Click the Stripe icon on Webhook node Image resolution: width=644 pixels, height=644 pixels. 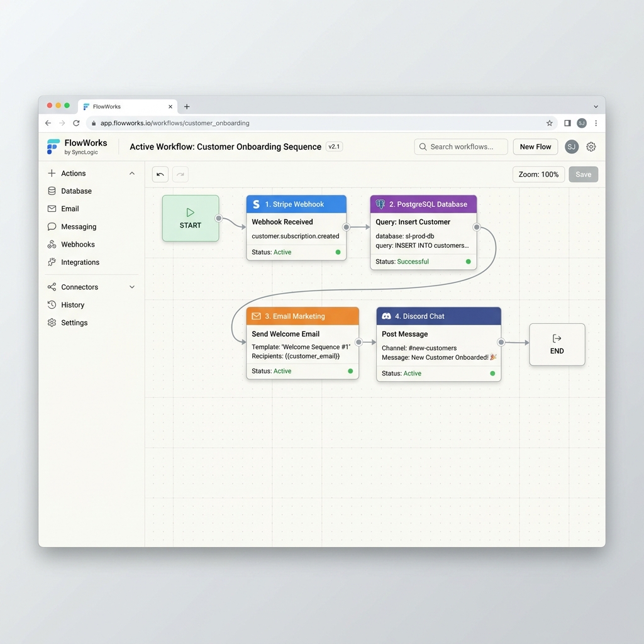(x=255, y=204)
